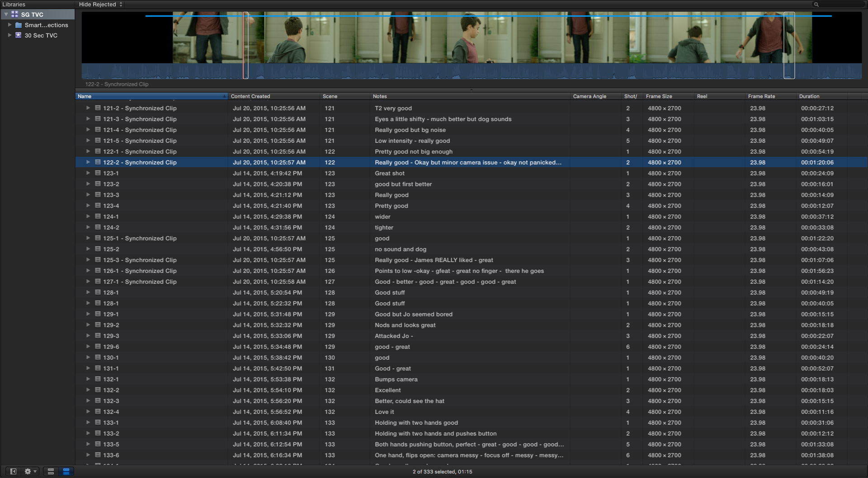Image resolution: width=868 pixels, height=478 pixels.
Task: Click the '2 of 333 selected, 01:15' status text
Action: pyautogui.click(x=442, y=472)
